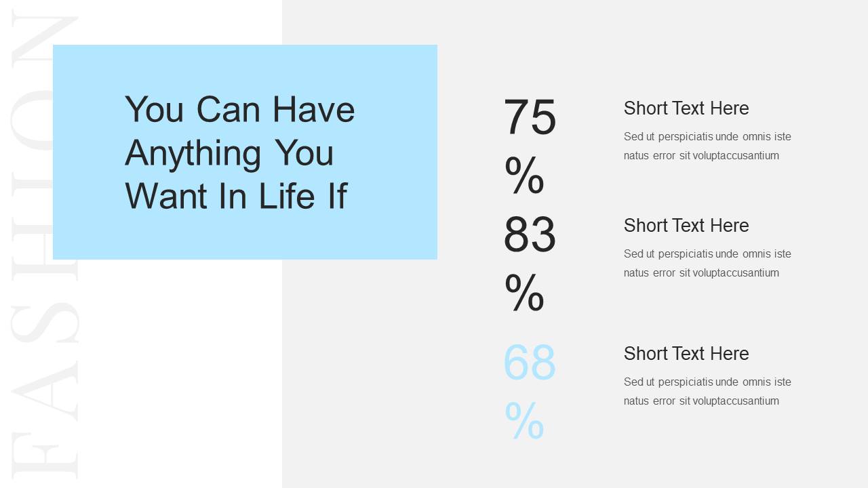The height and width of the screenshot is (488, 868).
Task: Click the blank white area below blue box
Action: (176, 373)
